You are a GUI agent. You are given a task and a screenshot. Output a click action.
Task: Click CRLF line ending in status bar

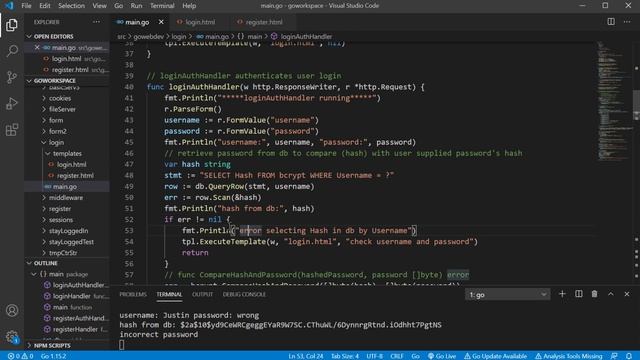click(397, 356)
